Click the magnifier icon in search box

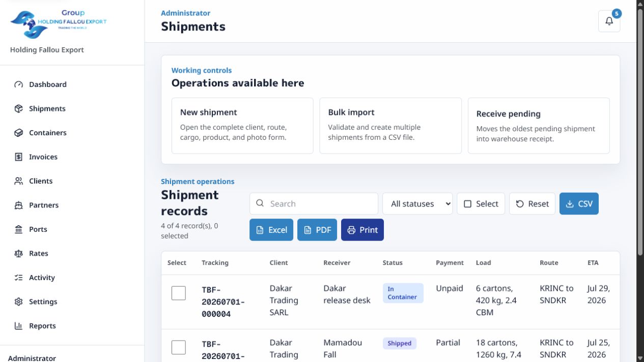[x=260, y=203]
